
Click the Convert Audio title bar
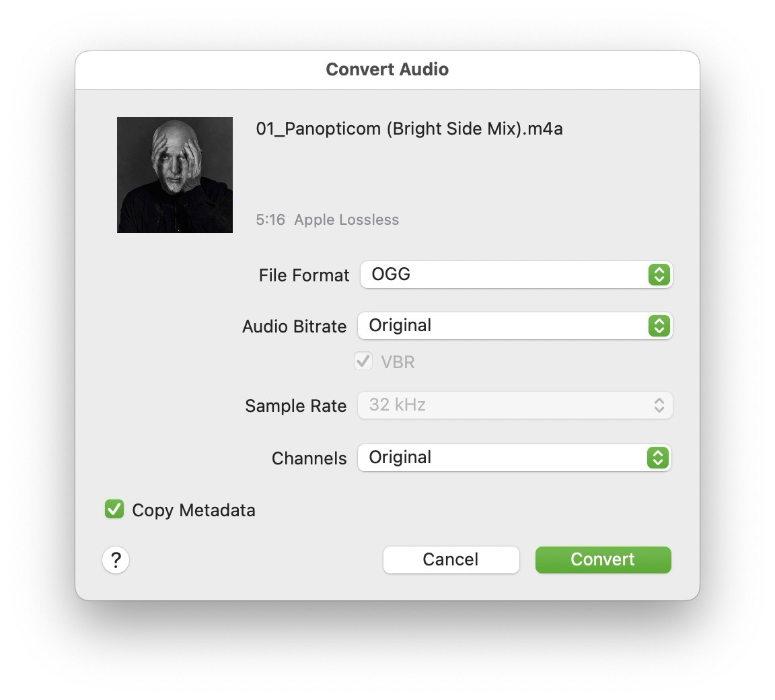pos(387,69)
